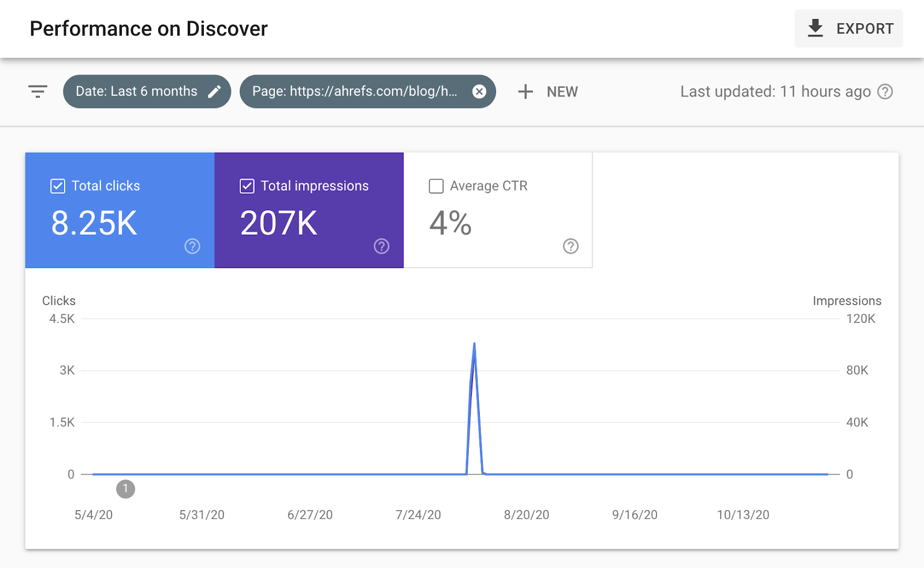Open the filters icon on the left
The height and width of the screenshot is (568, 924).
pyautogui.click(x=37, y=91)
